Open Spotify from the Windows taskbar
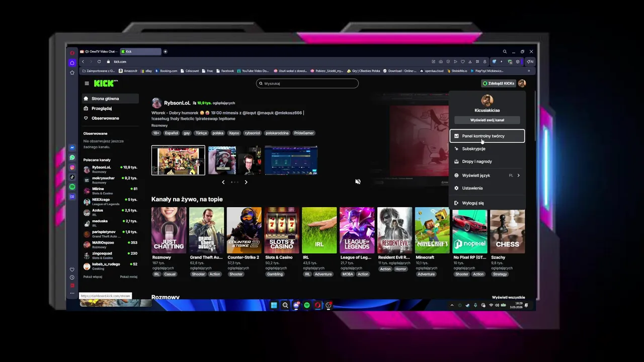 pos(307,305)
